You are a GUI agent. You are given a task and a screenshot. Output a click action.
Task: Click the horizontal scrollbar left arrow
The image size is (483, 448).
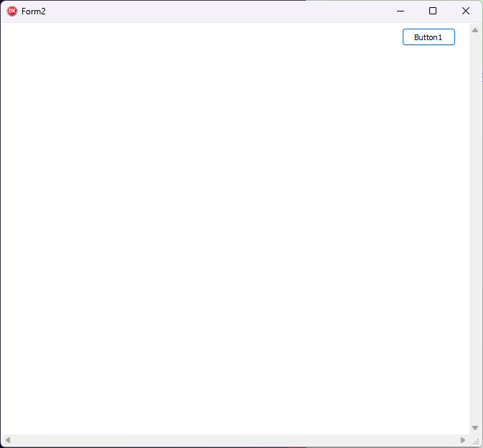coord(8,439)
